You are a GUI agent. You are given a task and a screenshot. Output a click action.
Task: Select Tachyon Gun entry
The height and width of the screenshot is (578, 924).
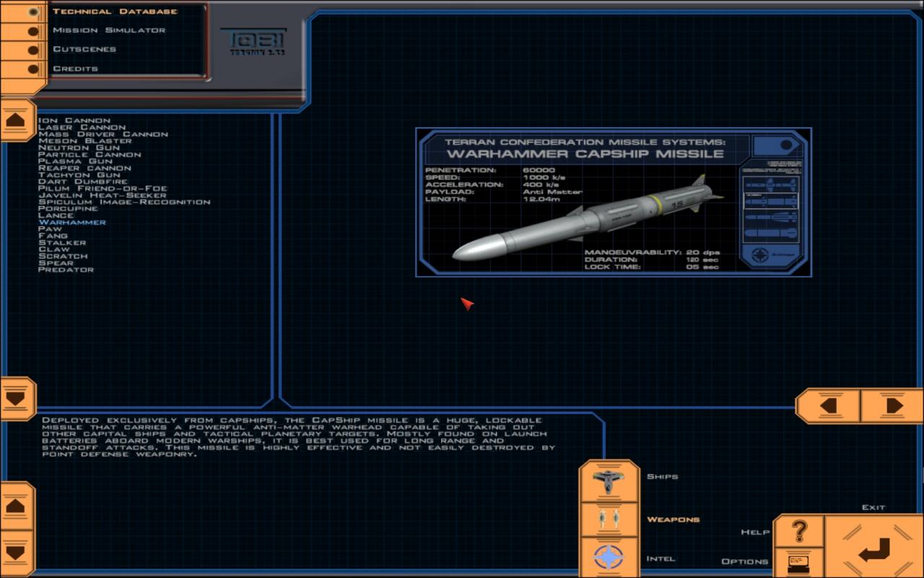(79, 175)
